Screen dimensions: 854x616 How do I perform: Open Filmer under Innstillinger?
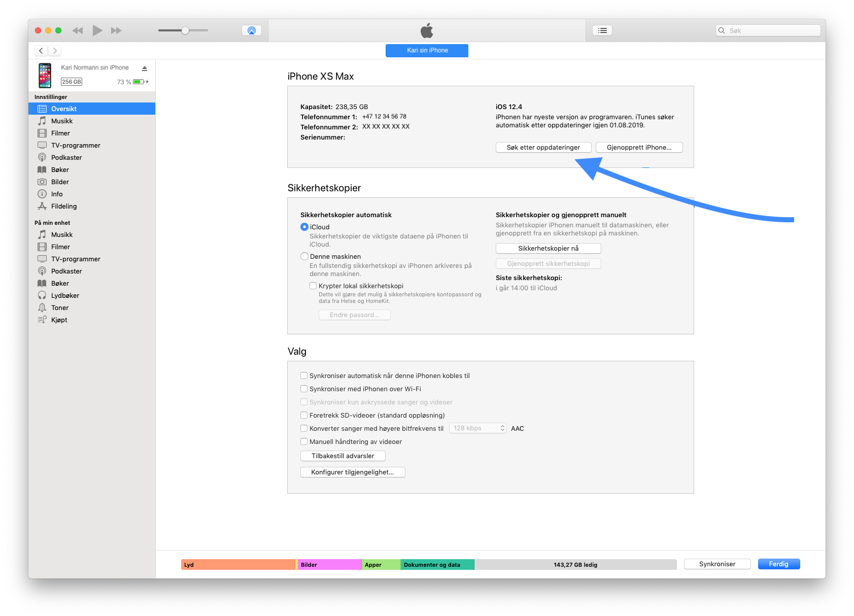coord(92,133)
